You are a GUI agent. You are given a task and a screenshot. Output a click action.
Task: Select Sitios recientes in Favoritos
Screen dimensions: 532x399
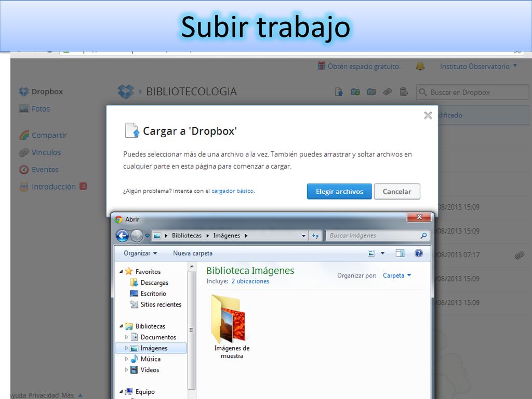tap(156, 304)
